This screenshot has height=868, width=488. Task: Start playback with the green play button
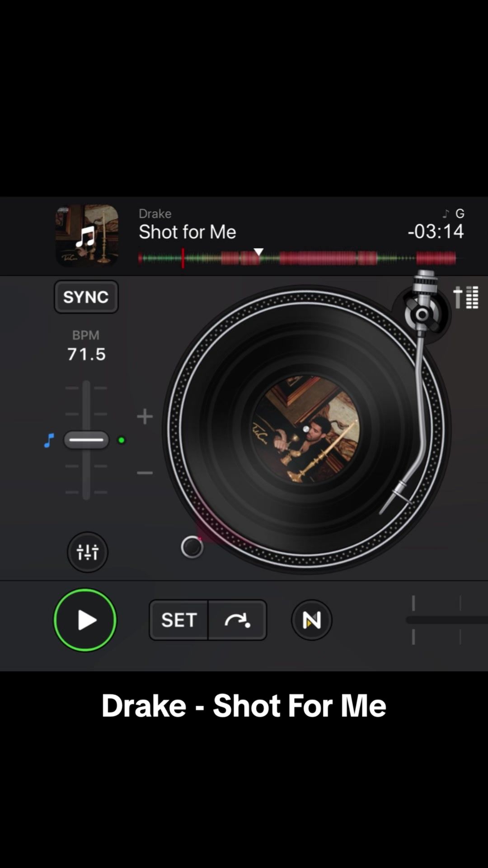coord(85,620)
